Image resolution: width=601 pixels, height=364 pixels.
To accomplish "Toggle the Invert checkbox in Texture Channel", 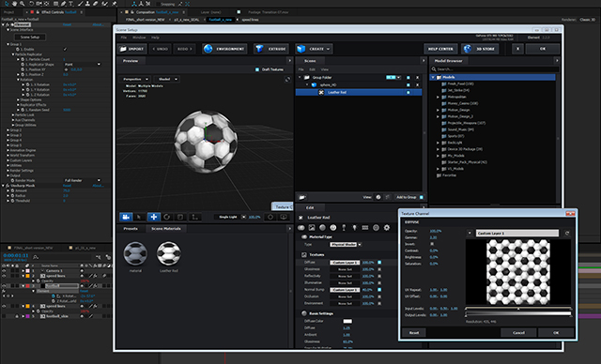I will (432, 244).
